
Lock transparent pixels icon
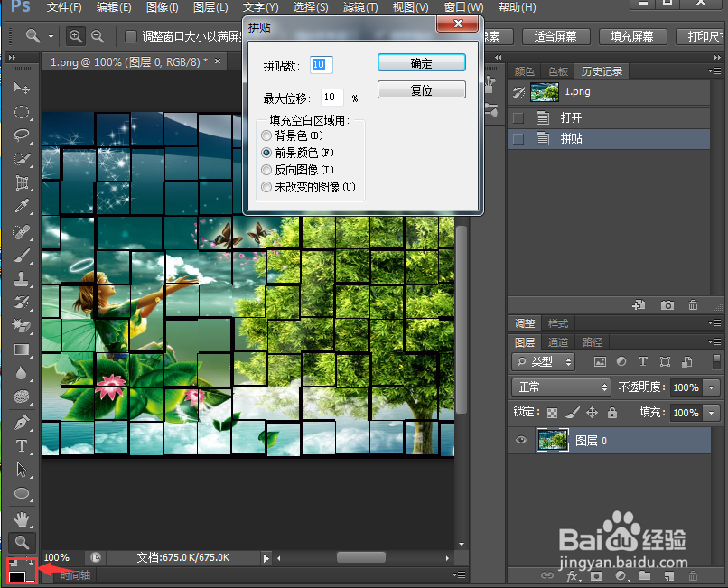click(x=552, y=413)
